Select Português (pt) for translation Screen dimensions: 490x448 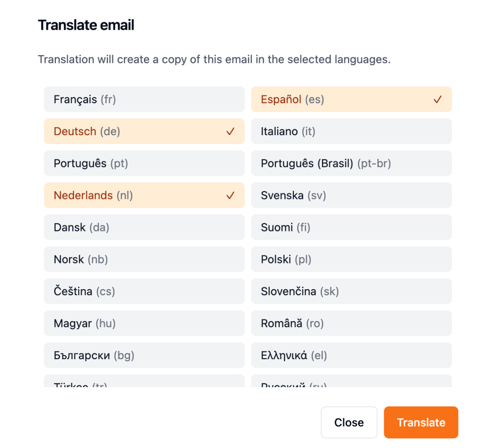(144, 163)
